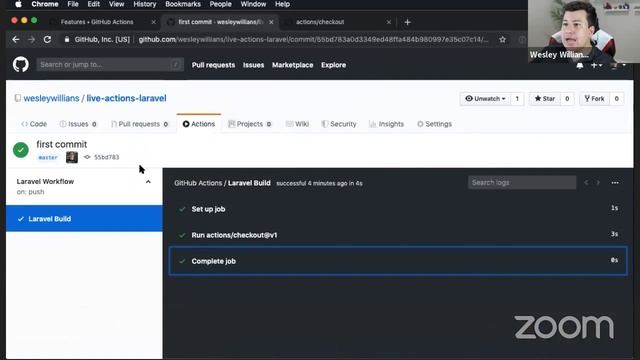The height and width of the screenshot is (360, 640).
Task: Click the browser address bar URL
Action: [313, 40]
